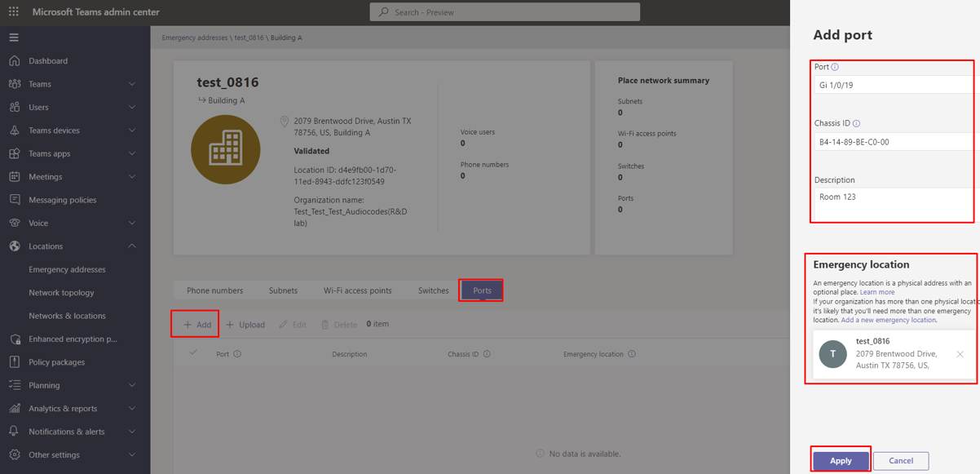Viewport: 980px width, 474px height.
Task: Open the app launcher waffle icon
Action: (14, 11)
